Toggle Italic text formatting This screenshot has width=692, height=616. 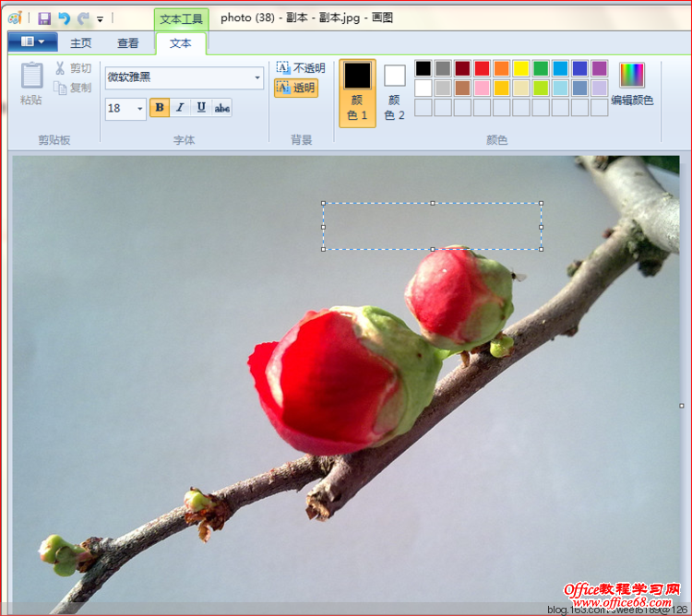[180, 108]
